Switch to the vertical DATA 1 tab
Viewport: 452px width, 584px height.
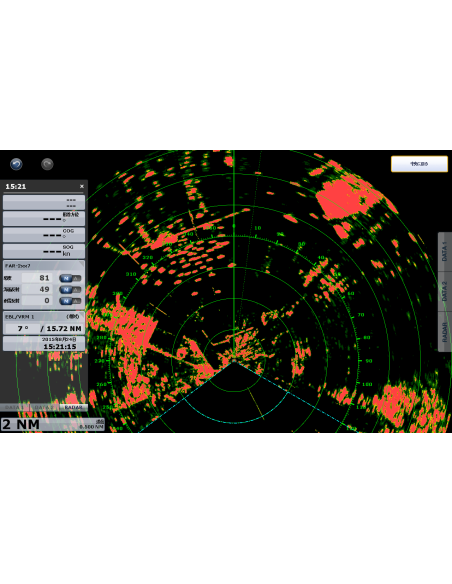click(x=445, y=251)
